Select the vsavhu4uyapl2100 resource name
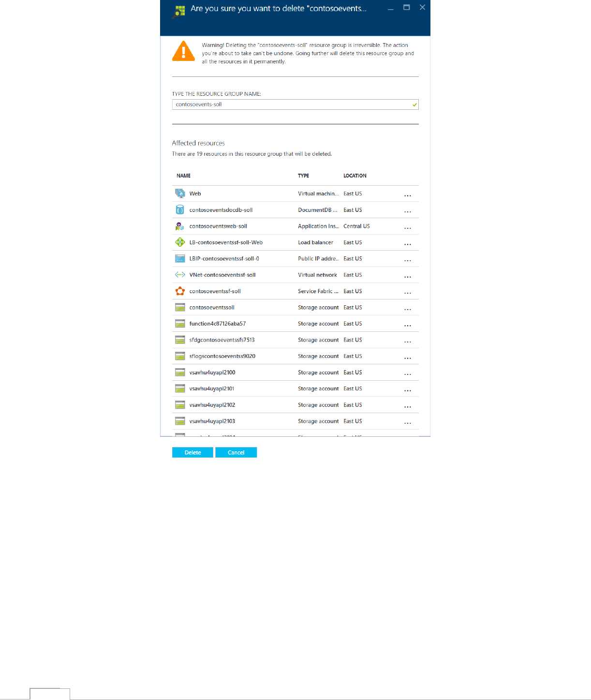This screenshot has width=591, height=700. click(212, 372)
